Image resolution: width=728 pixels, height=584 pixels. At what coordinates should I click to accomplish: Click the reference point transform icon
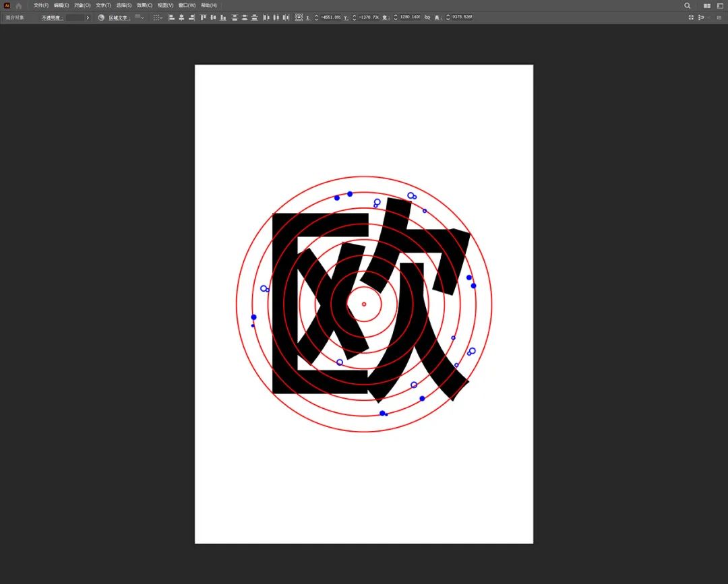299,18
